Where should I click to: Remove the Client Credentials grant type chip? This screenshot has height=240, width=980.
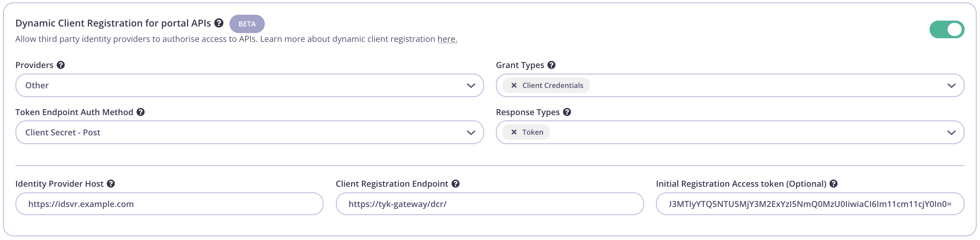pos(514,85)
